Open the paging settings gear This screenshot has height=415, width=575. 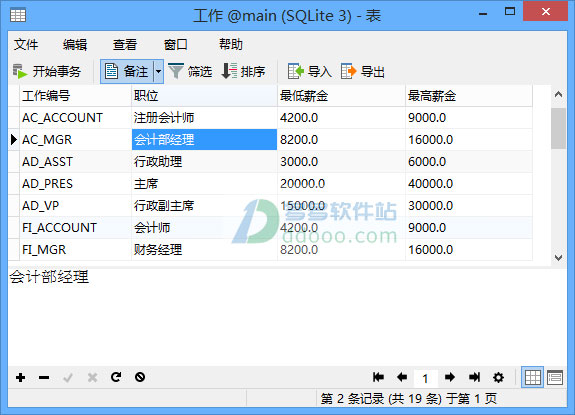point(498,377)
